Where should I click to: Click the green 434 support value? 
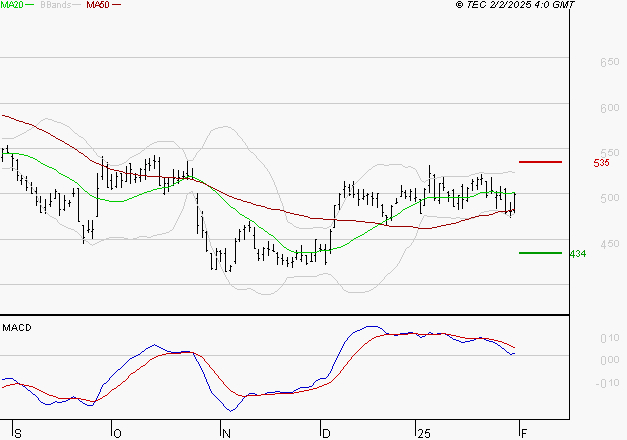pos(578,254)
